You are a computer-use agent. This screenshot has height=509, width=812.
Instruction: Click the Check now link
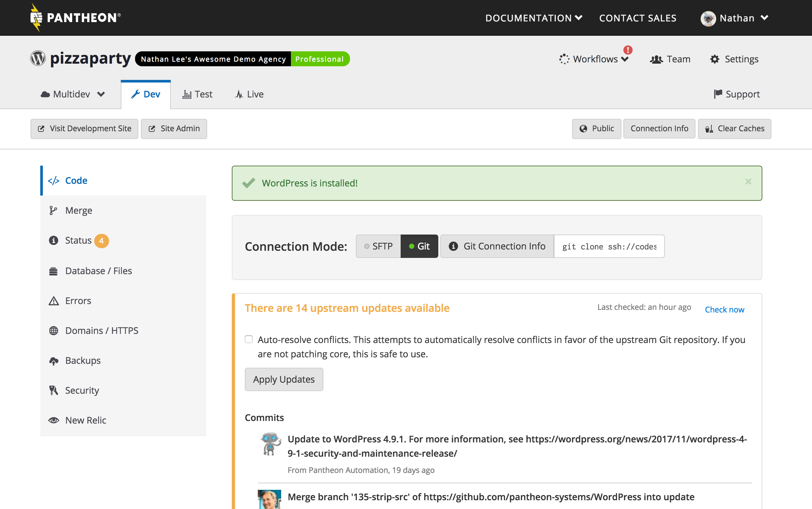pos(725,310)
